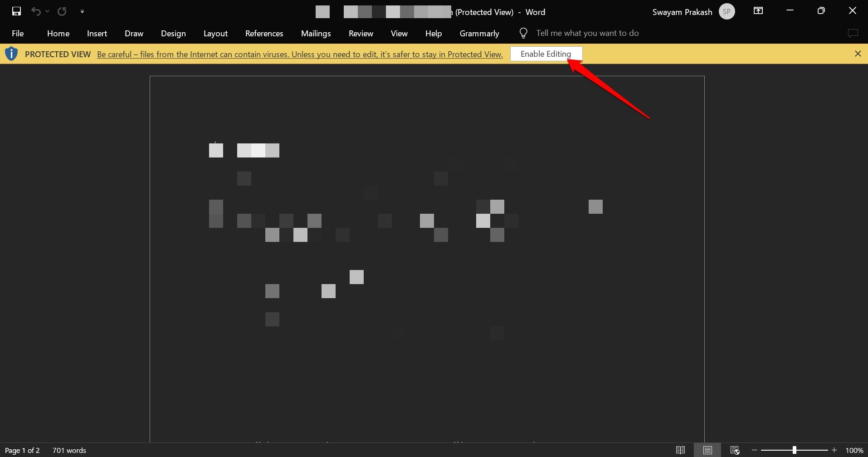The width and height of the screenshot is (868, 457).
Task: Click the Protected View shield icon
Action: 11,54
